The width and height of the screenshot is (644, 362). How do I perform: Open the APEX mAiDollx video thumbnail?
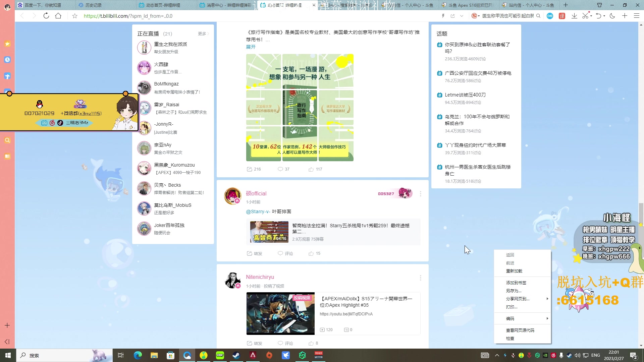pyautogui.click(x=280, y=313)
